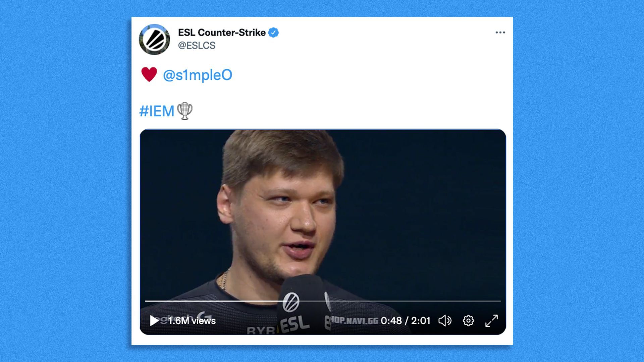The width and height of the screenshot is (644, 362).
Task: Open the @s1mpleO mention link
Action: (197, 75)
